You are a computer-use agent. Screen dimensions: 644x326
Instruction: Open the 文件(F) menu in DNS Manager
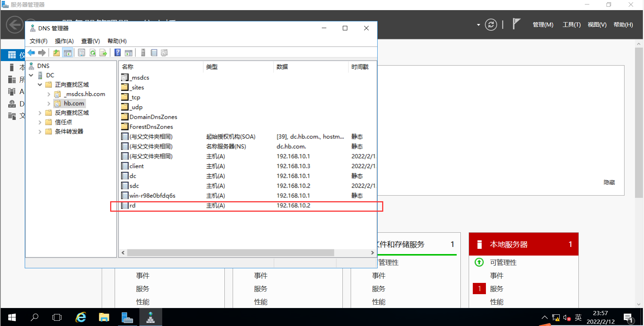pos(39,41)
